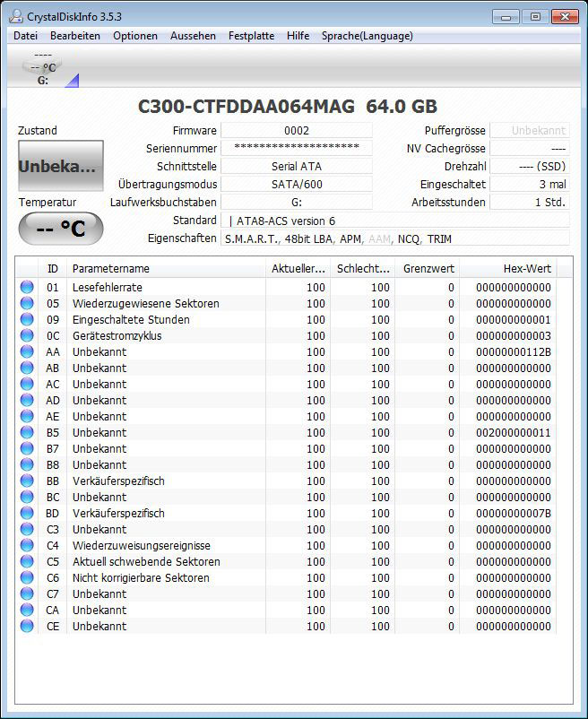
Task: Click status orb of attribute C7
Action: point(27,593)
